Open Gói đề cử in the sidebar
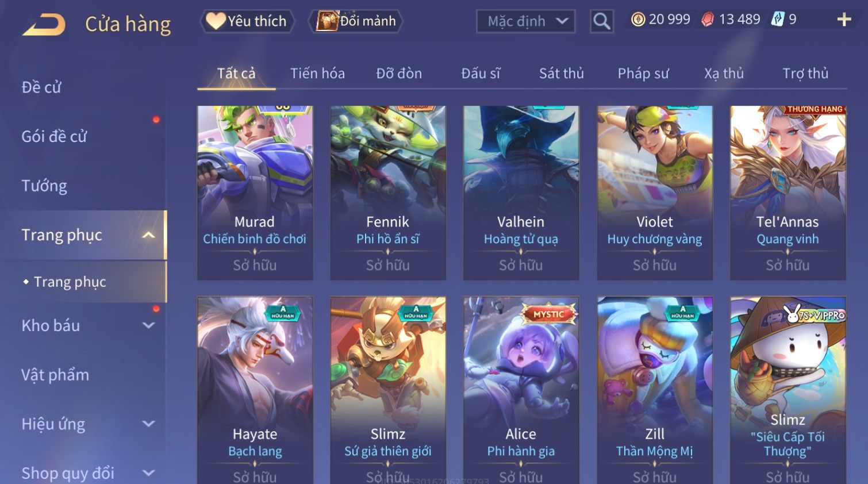This screenshot has height=484, width=868. click(54, 137)
